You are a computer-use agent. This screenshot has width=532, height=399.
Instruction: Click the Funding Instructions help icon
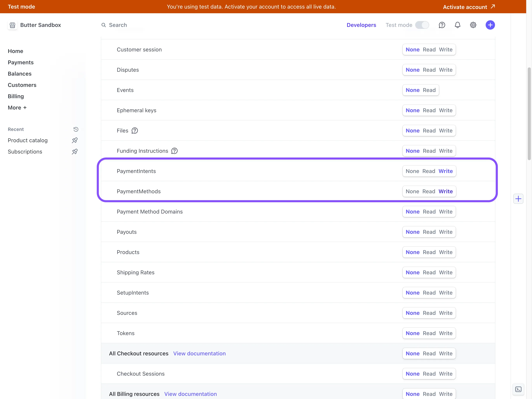(174, 151)
